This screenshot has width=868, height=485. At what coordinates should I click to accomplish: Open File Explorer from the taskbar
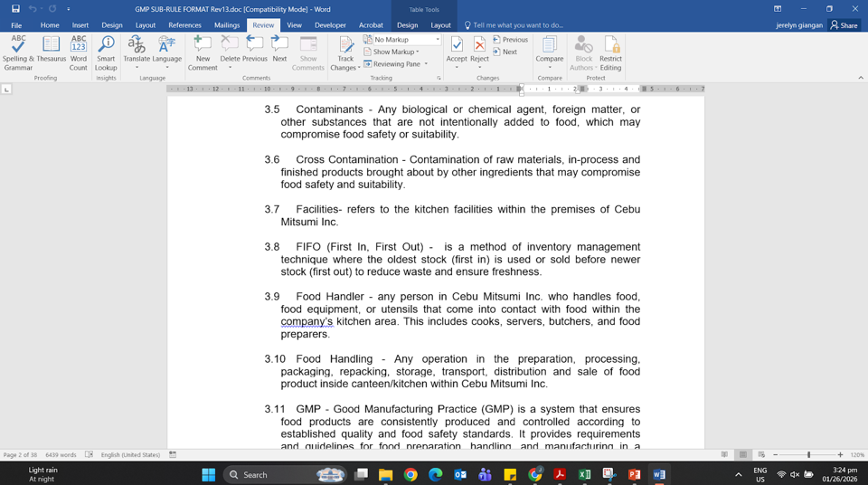point(385,474)
